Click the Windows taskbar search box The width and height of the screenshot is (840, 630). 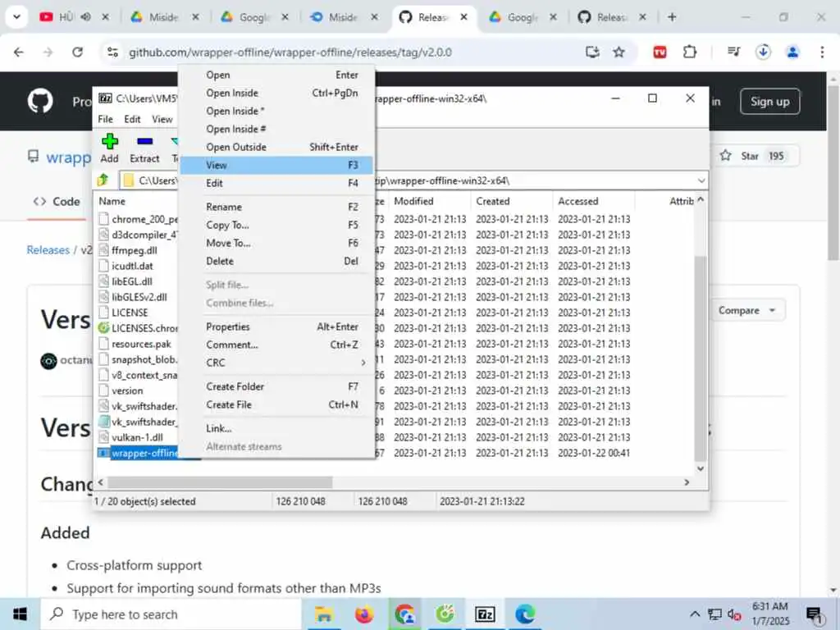(x=171, y=614)
